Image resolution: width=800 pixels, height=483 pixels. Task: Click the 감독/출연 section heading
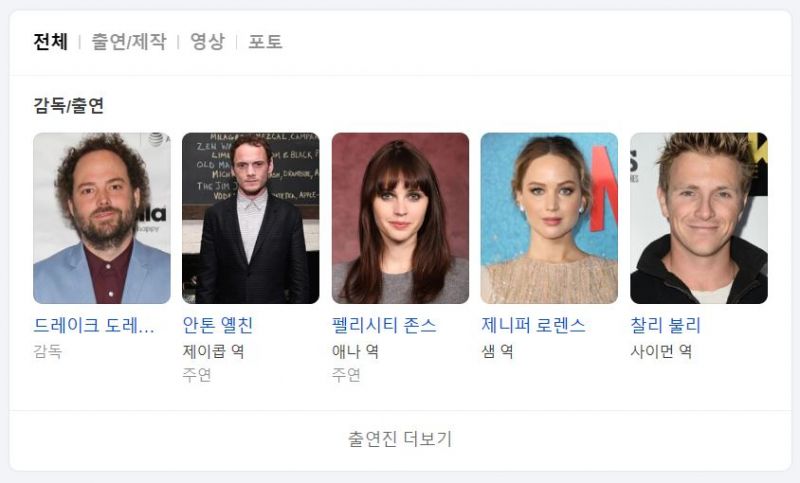[x=69, y=106]
